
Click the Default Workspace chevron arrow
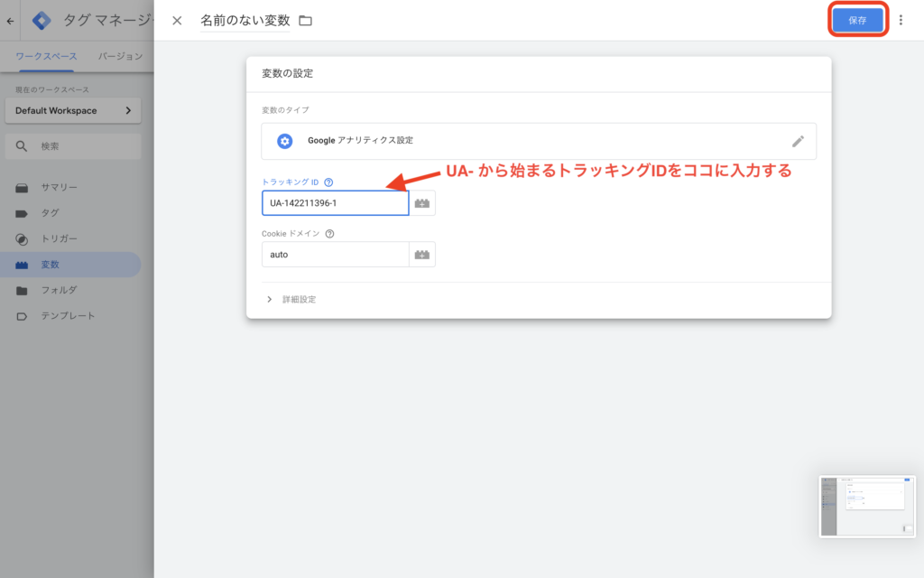click(128, 110)
